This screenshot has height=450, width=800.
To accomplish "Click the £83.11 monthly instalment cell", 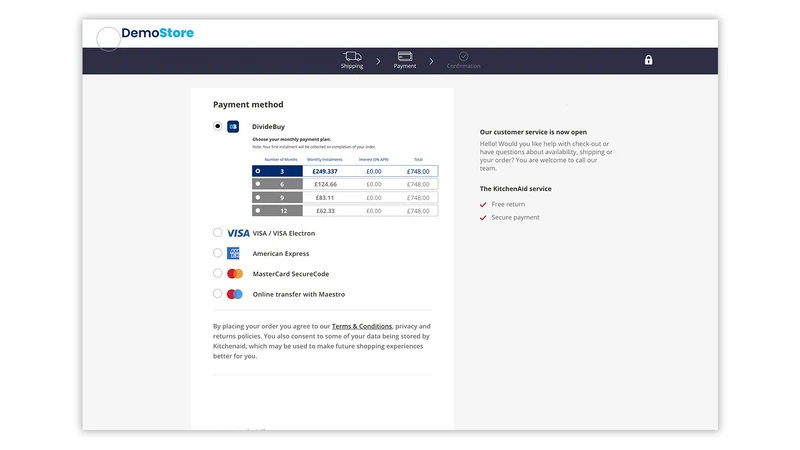I will [x=325, y=197].
